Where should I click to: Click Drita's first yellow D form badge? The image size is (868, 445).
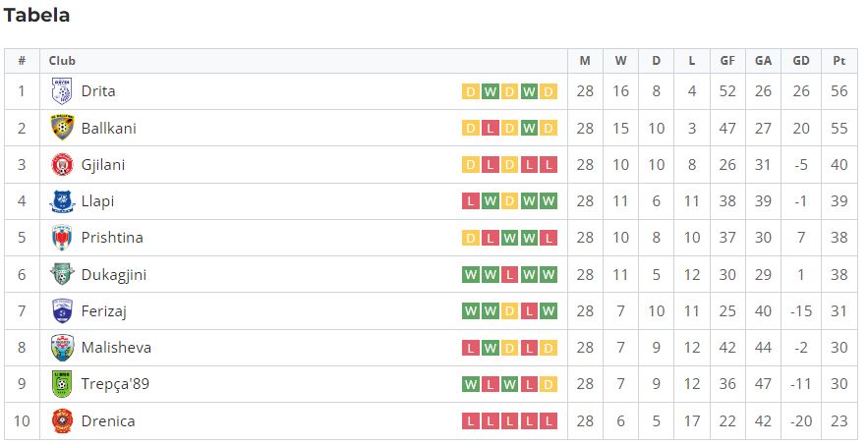click(470, 92)
